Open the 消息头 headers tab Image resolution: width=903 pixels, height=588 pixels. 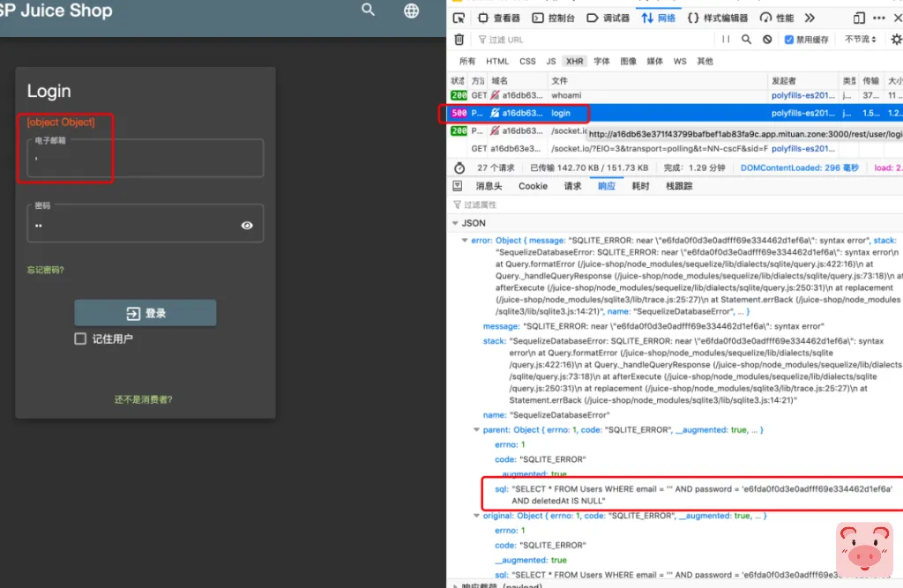[489, 186]
